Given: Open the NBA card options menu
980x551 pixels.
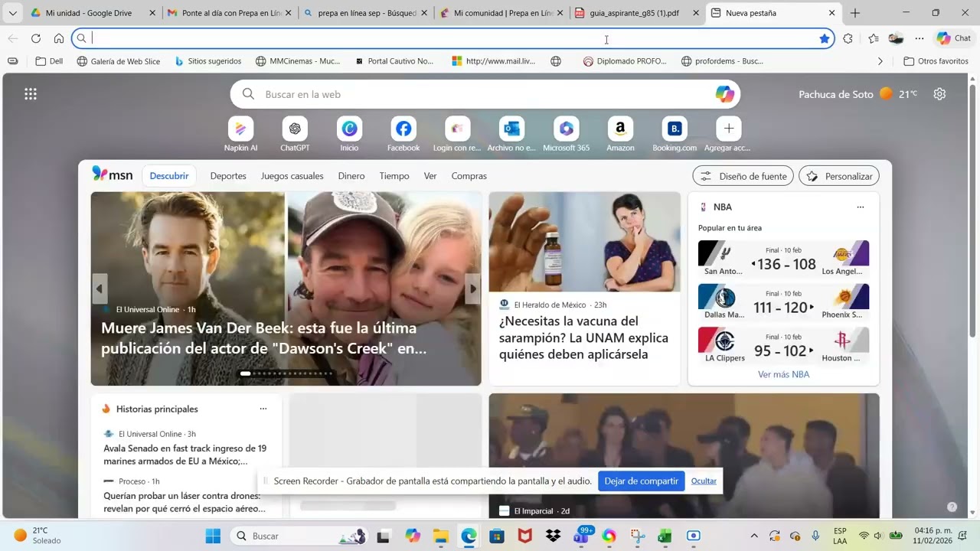Looking at the screenshot, I should [861, 207].
